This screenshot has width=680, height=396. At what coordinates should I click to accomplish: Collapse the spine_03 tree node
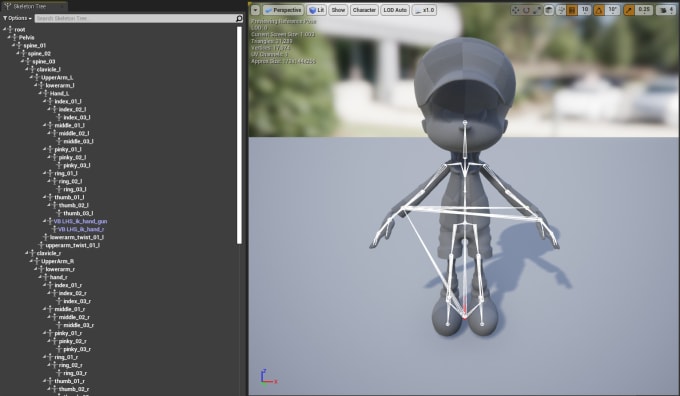tap(22, 62)
